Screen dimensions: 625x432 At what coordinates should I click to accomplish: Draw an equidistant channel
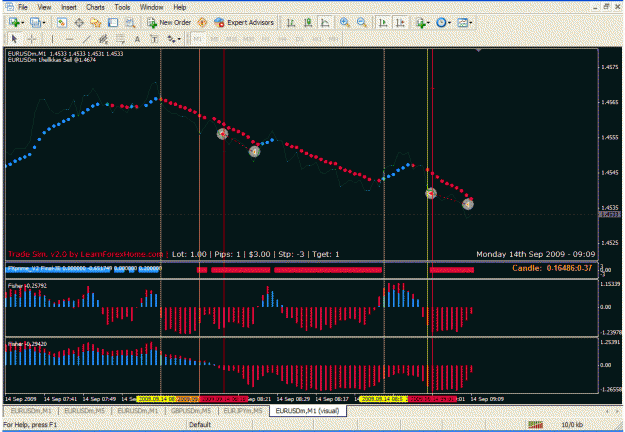103,39
